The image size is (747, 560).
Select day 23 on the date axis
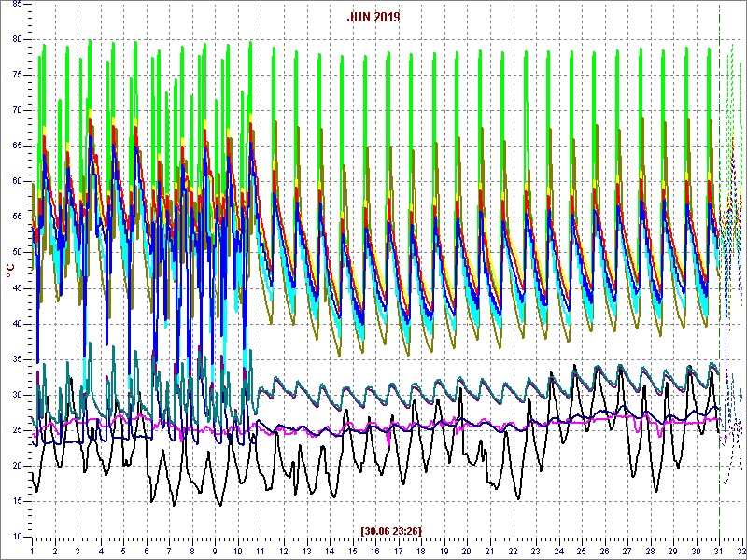pyautogui.click(x=535, y=552)
